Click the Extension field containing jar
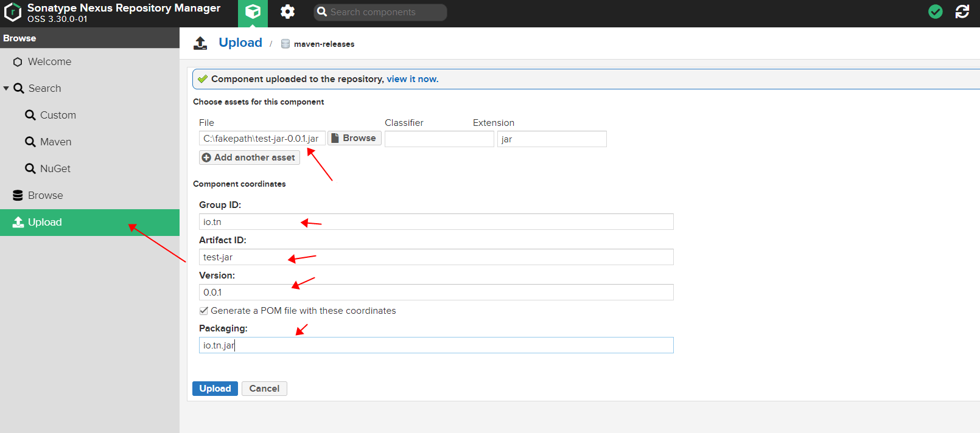 pyautogui.click(x=552, y=139)
